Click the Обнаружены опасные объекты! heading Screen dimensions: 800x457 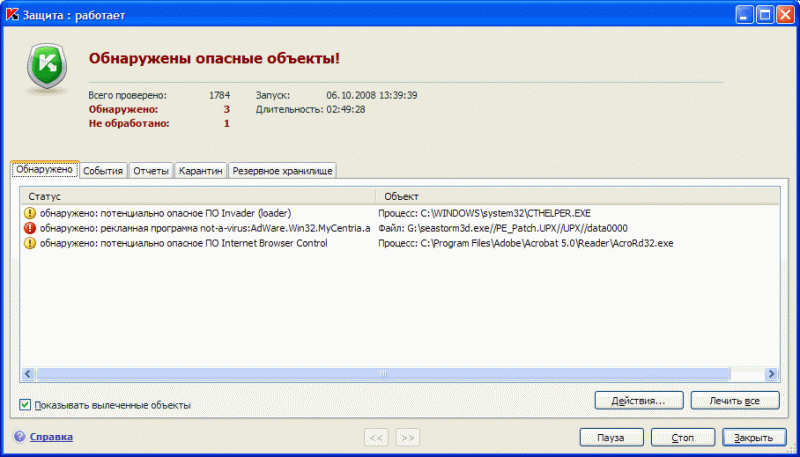pos(214,59)
